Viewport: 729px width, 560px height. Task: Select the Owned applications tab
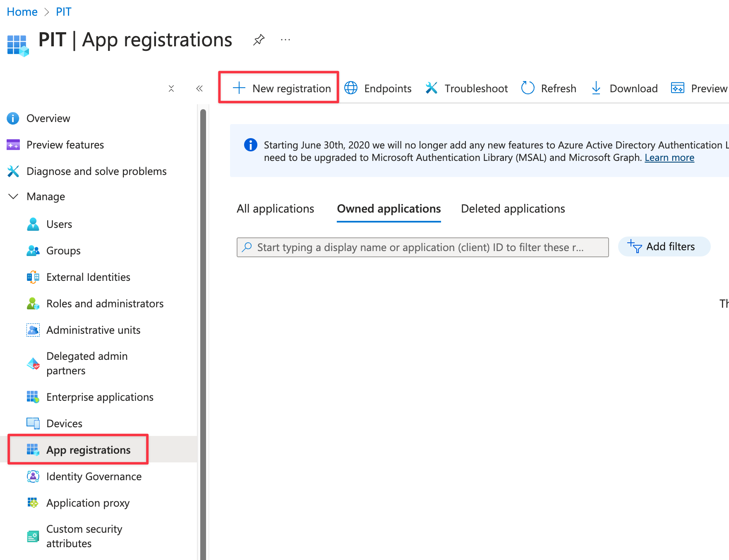[389, 209]
